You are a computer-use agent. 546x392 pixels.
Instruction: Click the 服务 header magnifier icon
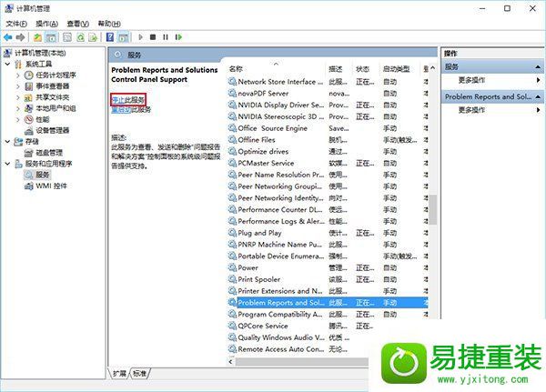(x=118, y=55)
